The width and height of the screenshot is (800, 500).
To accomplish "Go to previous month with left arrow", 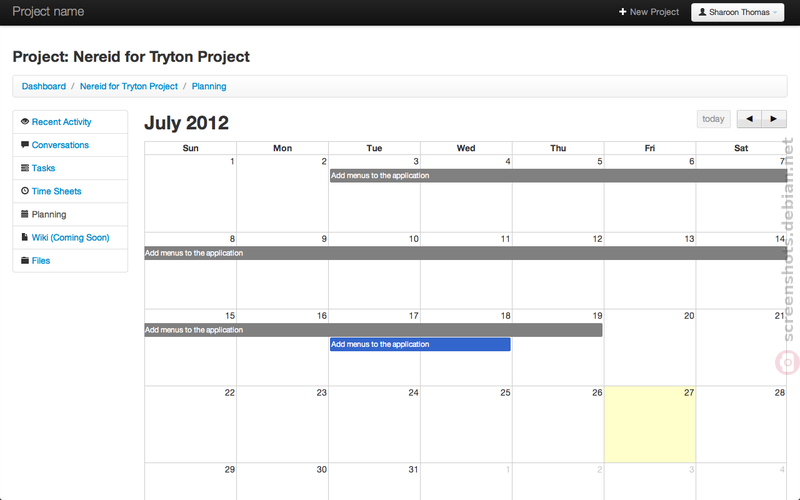I will [749, 119].
